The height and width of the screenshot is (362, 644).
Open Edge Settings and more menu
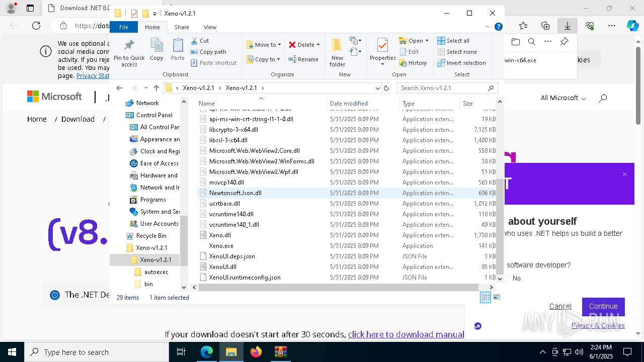(612, 26)
